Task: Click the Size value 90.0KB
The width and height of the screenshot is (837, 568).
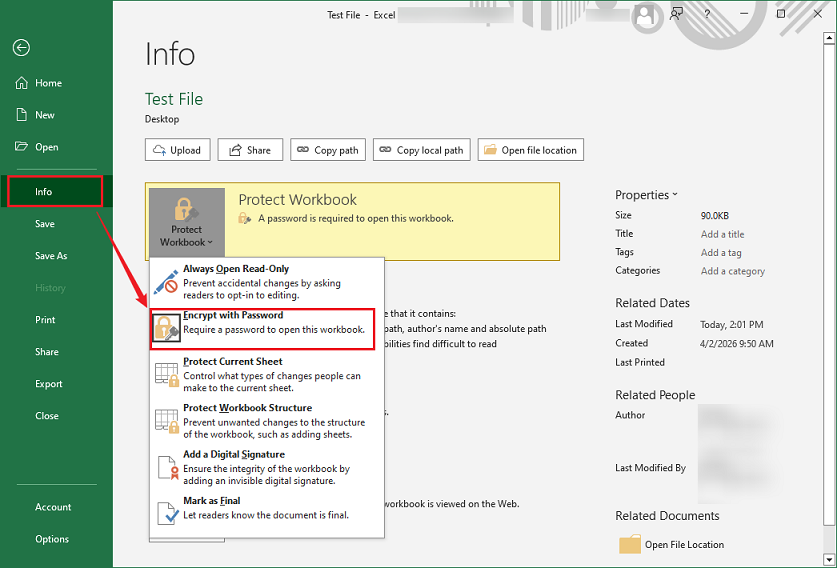Action: tap(715, 216)
